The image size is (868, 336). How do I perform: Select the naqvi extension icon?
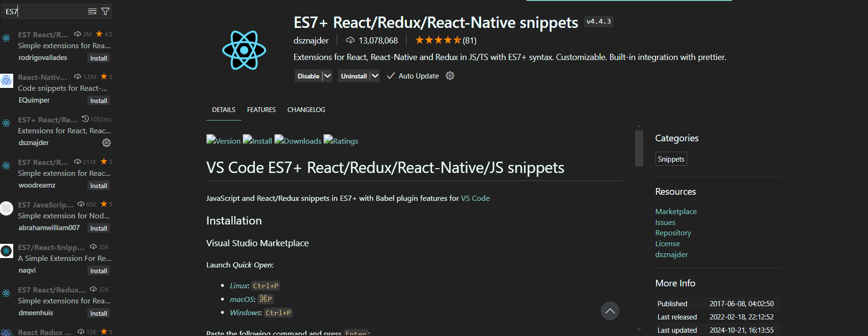(6, 251)
